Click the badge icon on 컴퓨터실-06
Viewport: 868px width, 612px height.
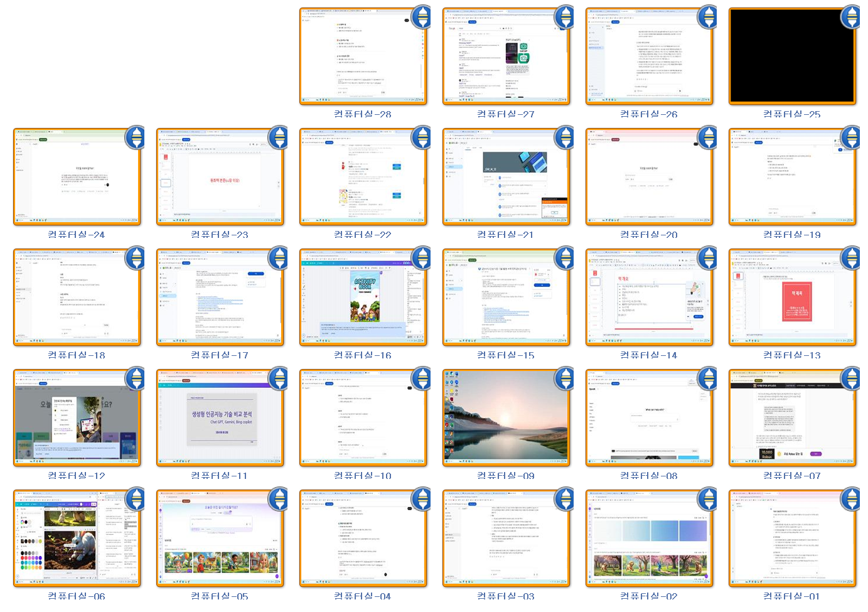pos(135,500)
